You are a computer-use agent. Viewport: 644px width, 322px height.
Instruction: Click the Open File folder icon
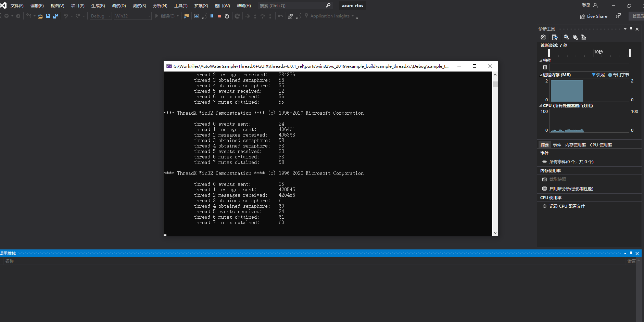[40, 16]
